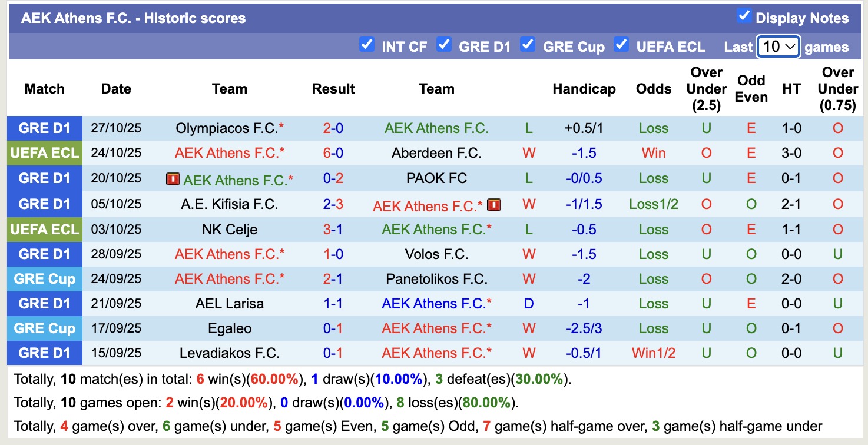Click the GRE D1 badge on the PAOK match row
This screenshot has height=445, width=868.
point(44,178)
